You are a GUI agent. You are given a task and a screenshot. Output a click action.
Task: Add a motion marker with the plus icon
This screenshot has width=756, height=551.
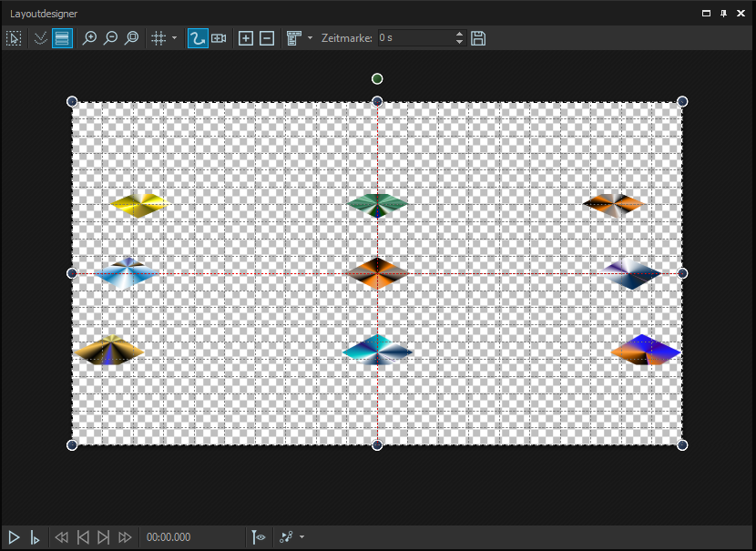[x=246, y=38]
